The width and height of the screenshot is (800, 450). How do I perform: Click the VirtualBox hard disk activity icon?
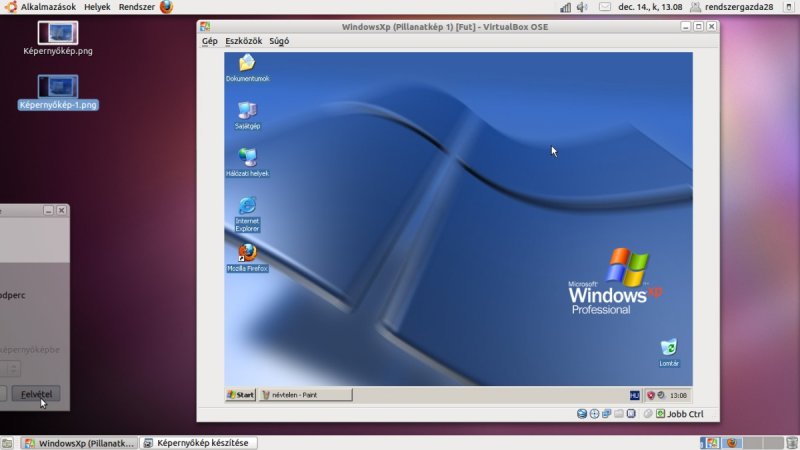tap(582, 414)
